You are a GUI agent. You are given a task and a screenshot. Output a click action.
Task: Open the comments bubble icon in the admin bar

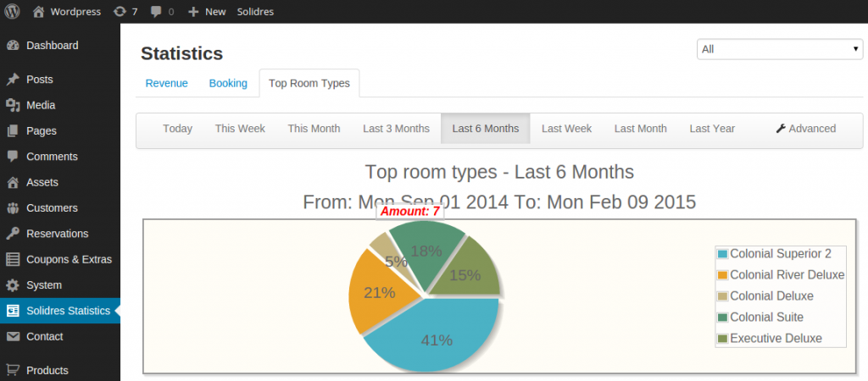[x=156, y=12]
